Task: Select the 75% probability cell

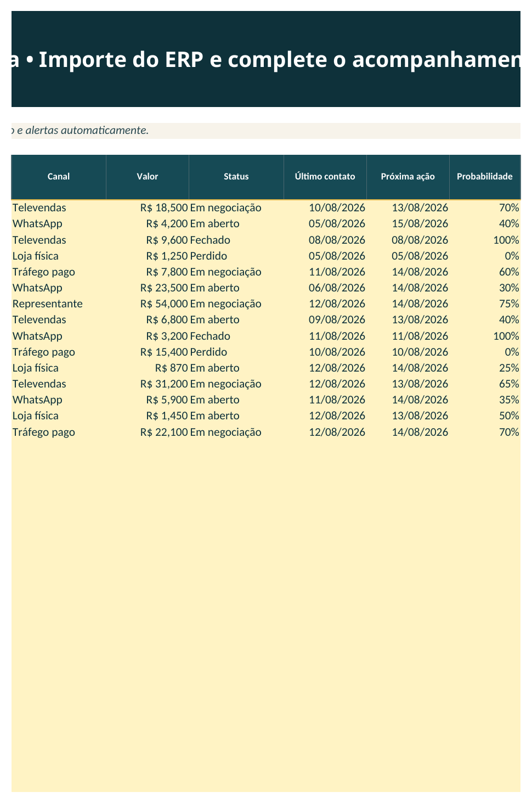Action: point(485,304)
